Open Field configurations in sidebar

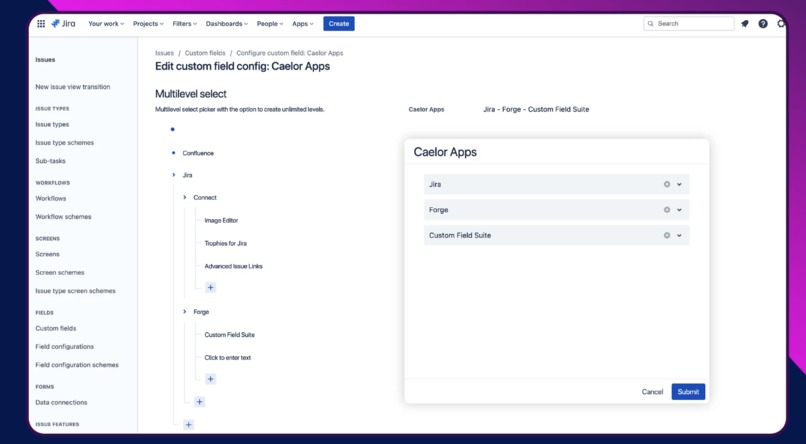pos(64,347)
